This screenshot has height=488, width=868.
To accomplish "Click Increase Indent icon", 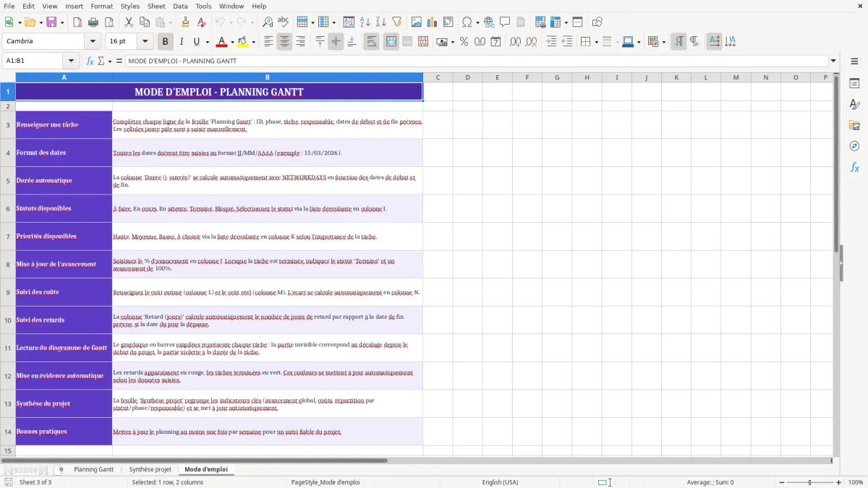I will (551, 42).
